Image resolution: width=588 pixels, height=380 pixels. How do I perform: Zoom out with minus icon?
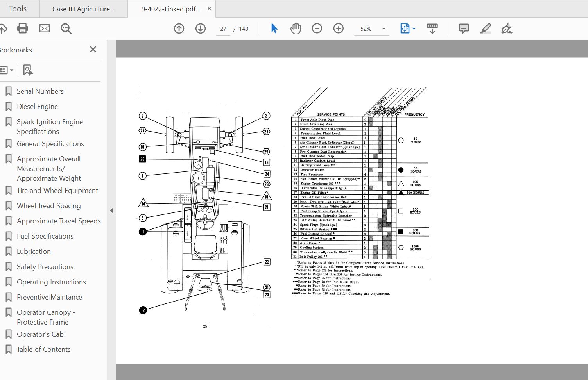click(x=317, y=29)
